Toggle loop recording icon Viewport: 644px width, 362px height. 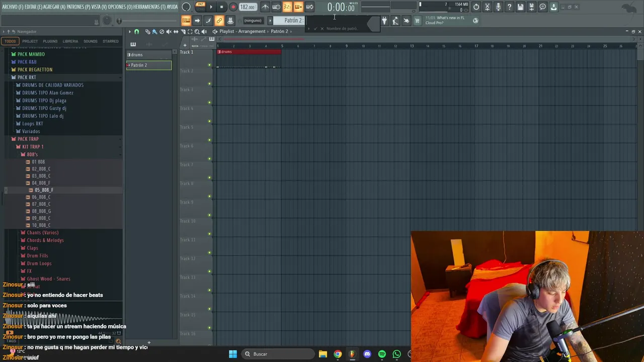(309, 7)
